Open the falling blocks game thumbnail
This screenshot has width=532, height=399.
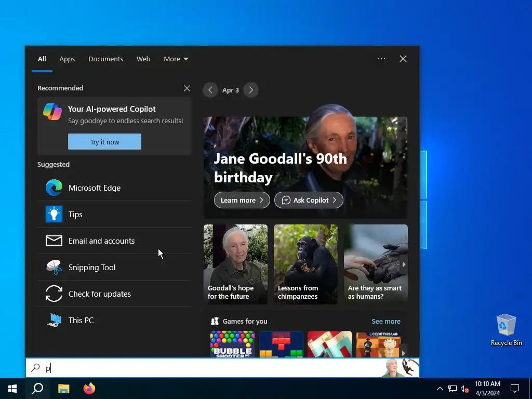pyautogui.click(x=281, y=344)
